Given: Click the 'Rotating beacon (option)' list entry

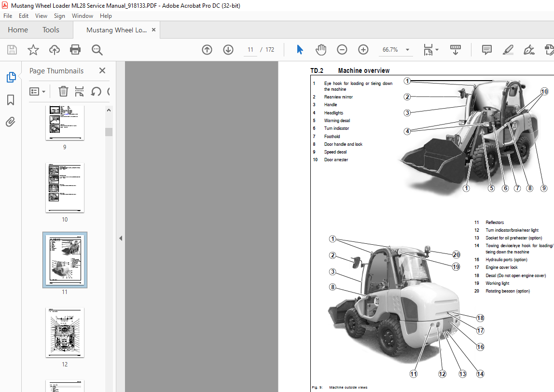Looking at the screenshot, I should (x=508, y=291).
